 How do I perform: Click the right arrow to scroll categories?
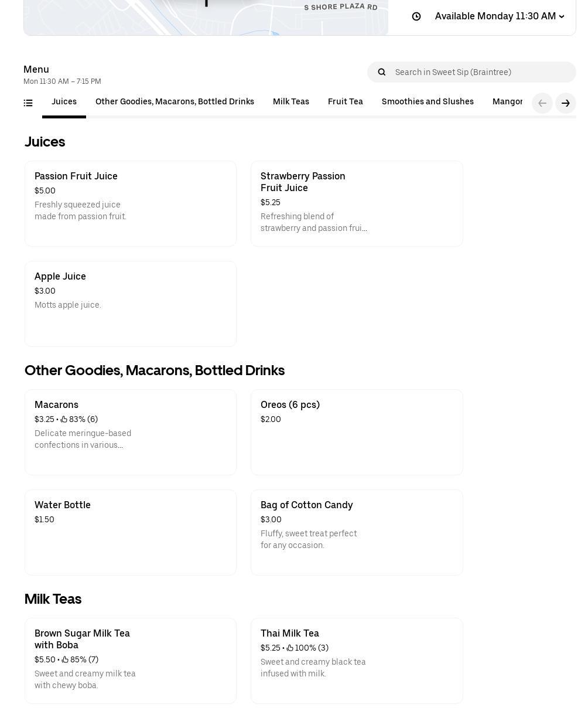(x=565, y=103)
